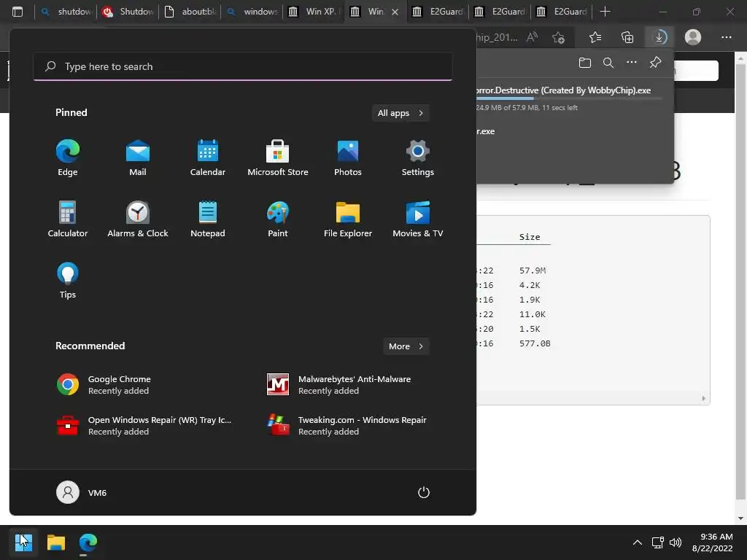Screen dimensions: 747x560
Task: Click the Read aloud icon
Action: 532,37
